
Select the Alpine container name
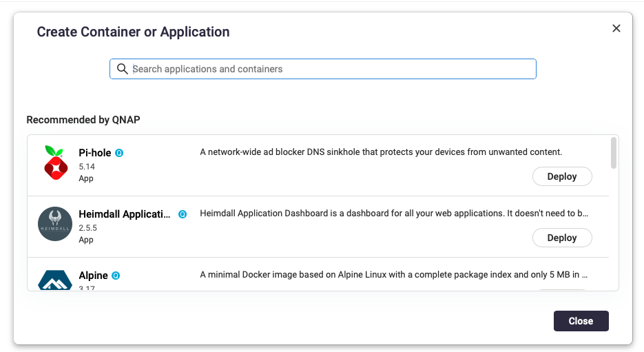(x=93, y=276)
